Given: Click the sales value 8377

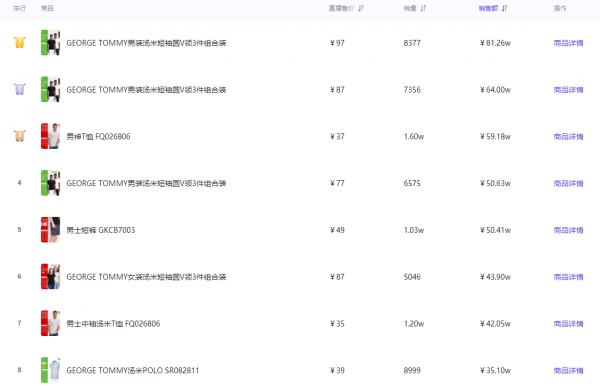Looking at the screenshot, I should point(412,43).
